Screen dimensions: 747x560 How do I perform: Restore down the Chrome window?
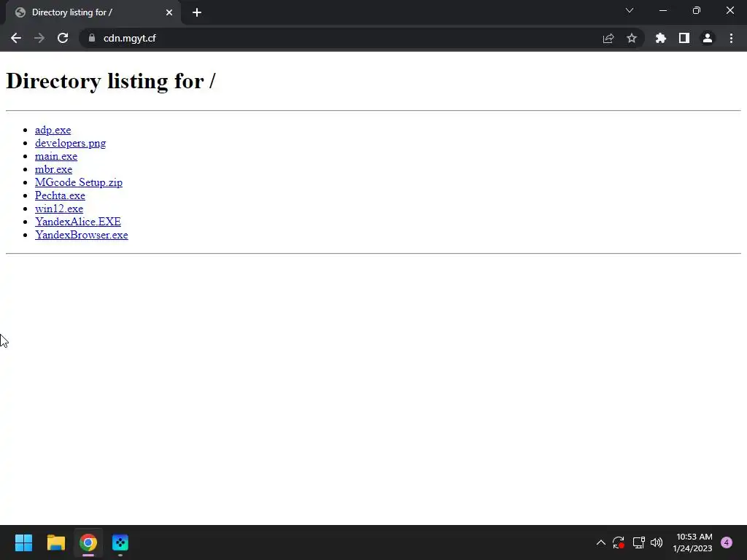pyautogui.click(x=697, y=10)
